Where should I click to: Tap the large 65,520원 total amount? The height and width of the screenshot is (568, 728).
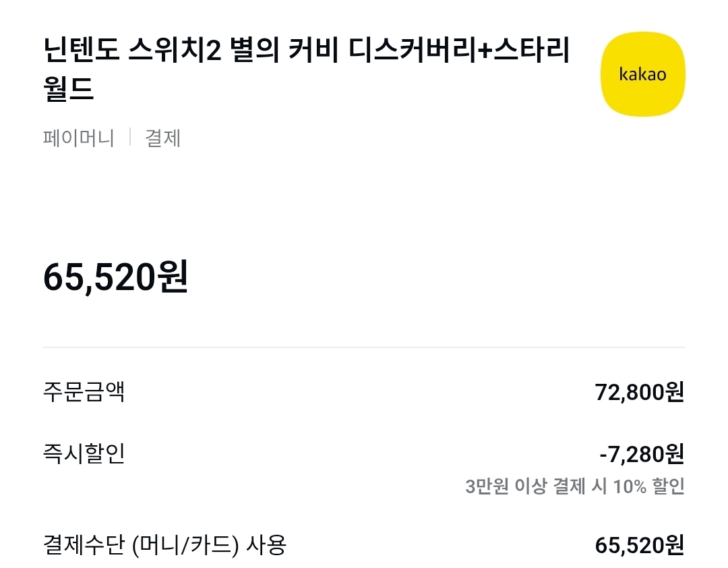click(x=116, y=277)
